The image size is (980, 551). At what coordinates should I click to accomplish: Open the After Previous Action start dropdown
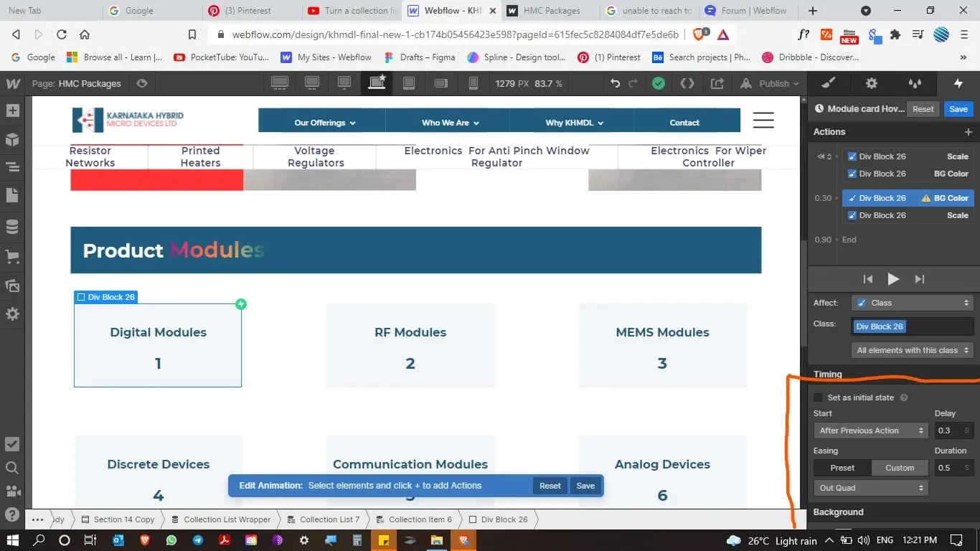coord(870,430)
